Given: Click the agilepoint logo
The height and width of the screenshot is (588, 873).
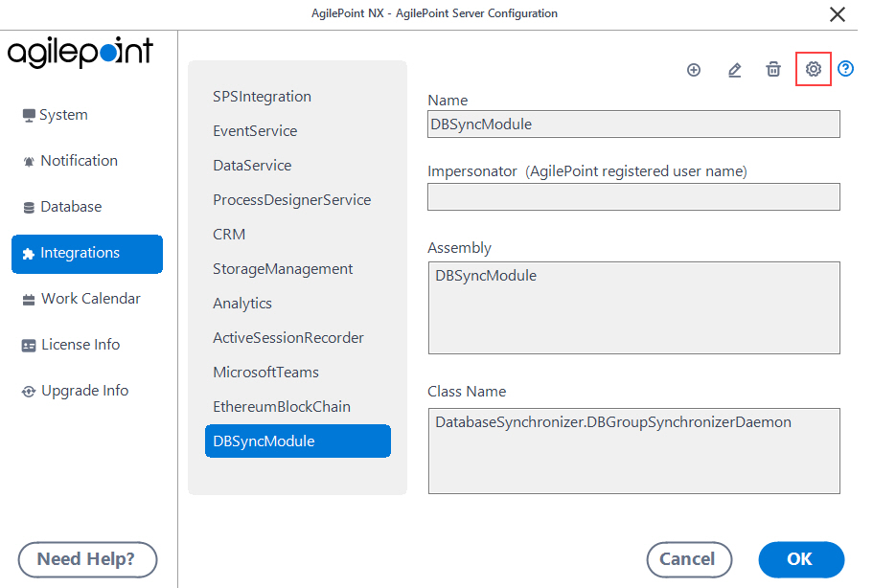Looking at the screenshot, I should coord(80,53).
